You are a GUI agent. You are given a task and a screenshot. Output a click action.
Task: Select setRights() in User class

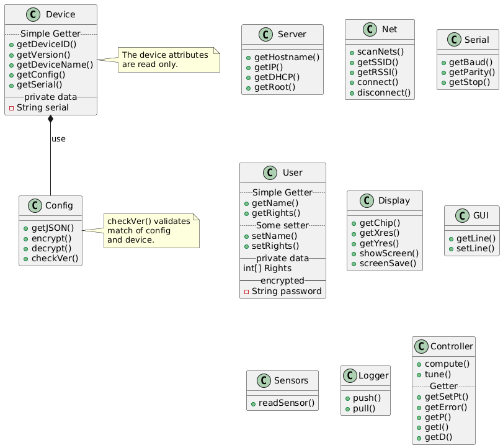pyautogui.click(x=275, y=246)
